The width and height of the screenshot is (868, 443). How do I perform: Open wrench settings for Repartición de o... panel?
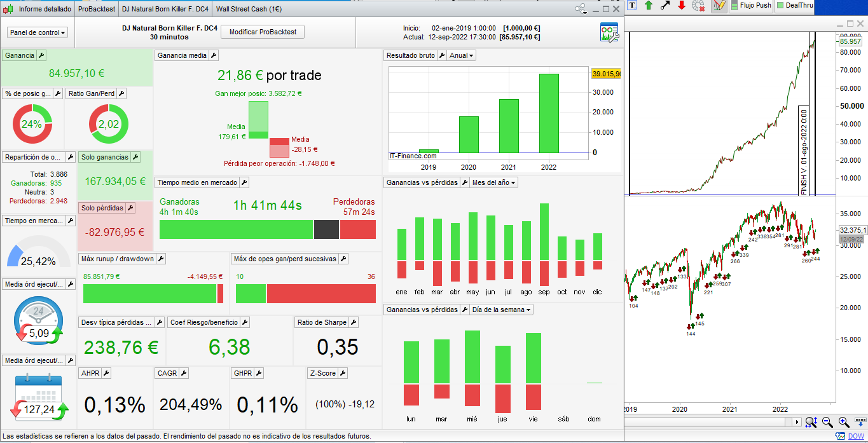[70, 157]
